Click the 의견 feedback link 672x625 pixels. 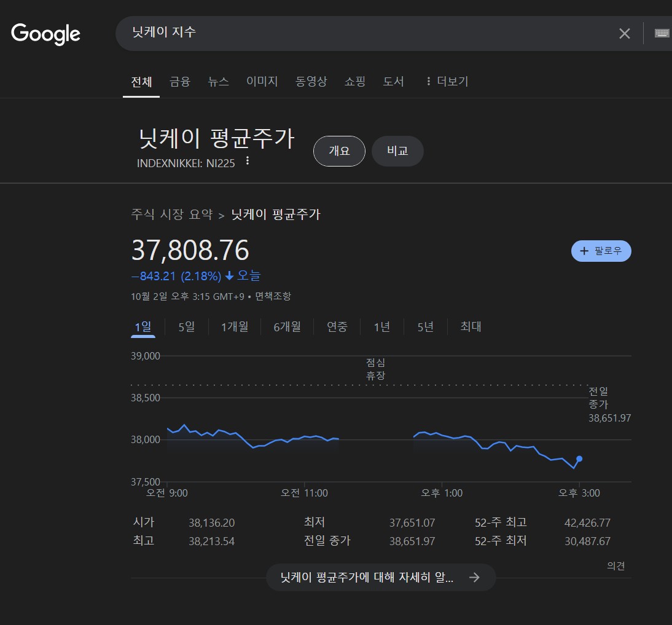click(615, 566)
